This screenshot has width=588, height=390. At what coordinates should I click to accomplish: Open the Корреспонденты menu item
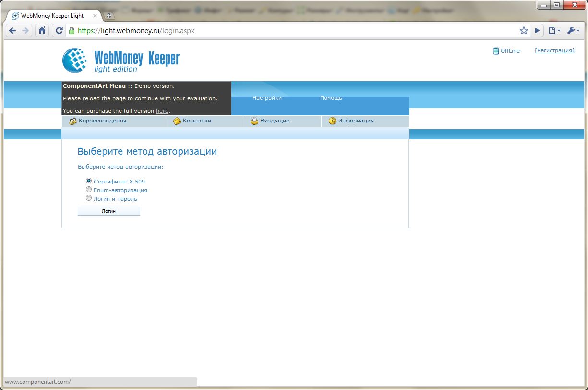pyautogui.click(x=114, y=121)
